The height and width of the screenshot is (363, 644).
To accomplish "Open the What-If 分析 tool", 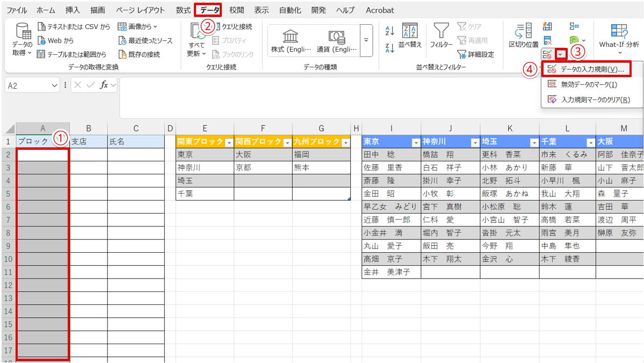I will (619, 37).
